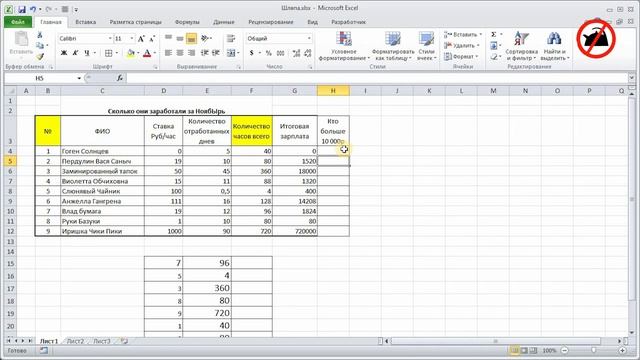The height and width of the screenshot is (360, 640).
Task: Open the borders dropdown arrow
Action: point(116,53)
